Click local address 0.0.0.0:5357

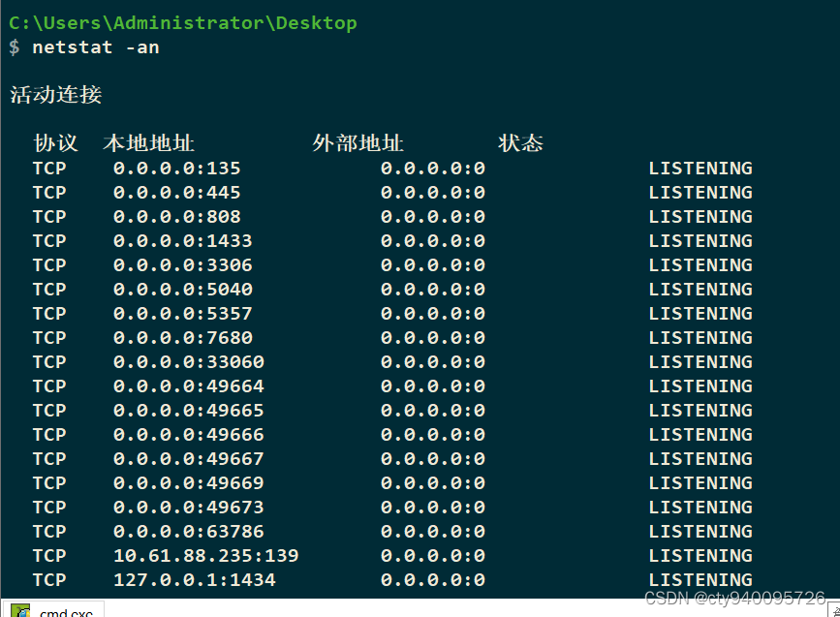click(x=183, y=313)
